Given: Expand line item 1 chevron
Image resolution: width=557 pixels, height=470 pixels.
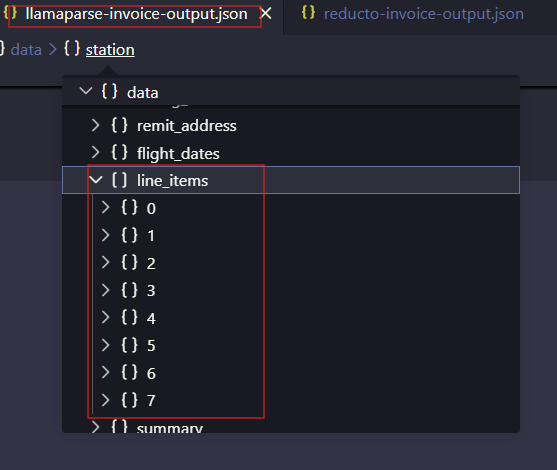Looking at the screenshot, I should 105,235.
